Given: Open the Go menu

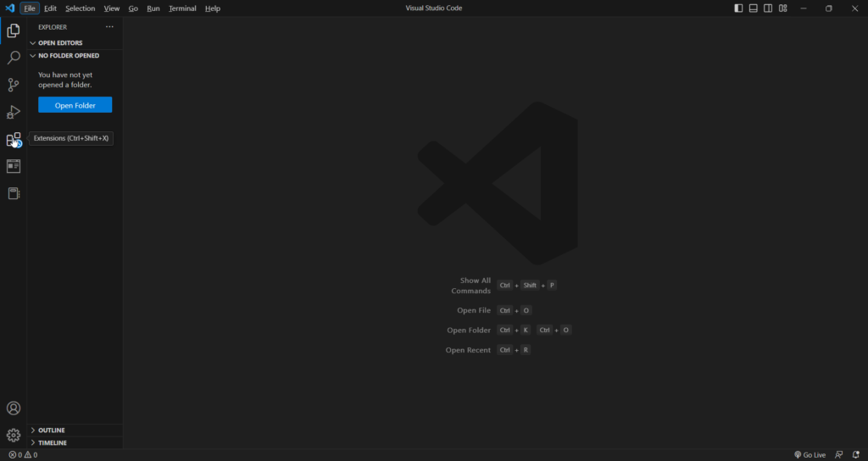Looking at the screenshot, I should click(133, 8).
